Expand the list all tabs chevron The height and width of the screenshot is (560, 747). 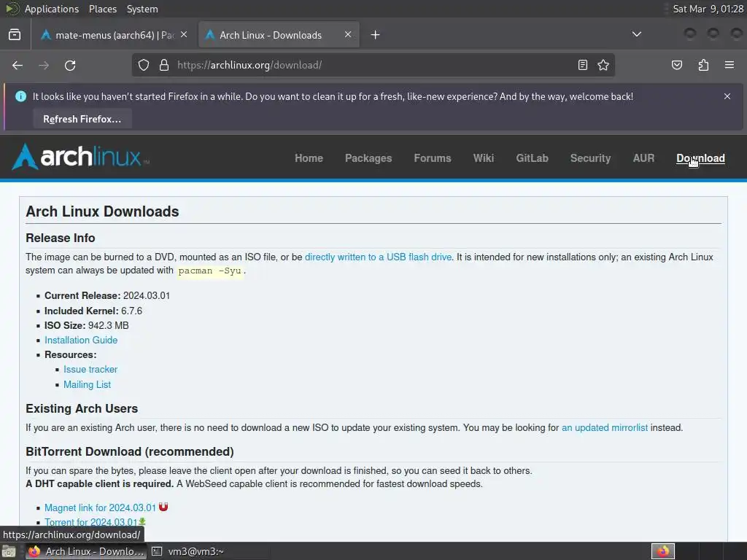(636, 34)
